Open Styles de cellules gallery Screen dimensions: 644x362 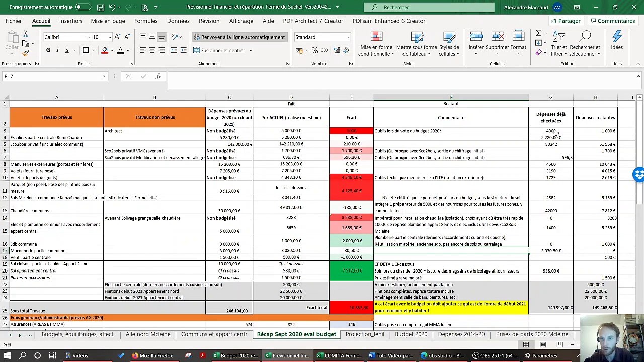tap(449, 44)
